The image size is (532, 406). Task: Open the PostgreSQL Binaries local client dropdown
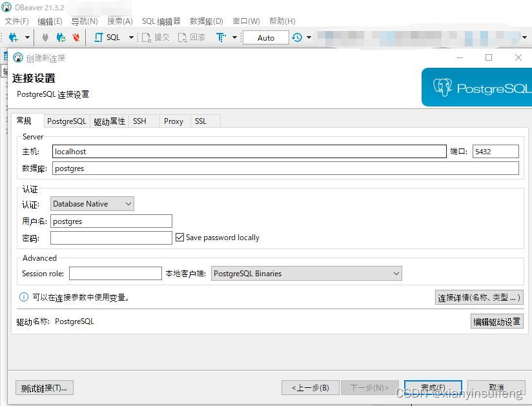tap(307, 274)
